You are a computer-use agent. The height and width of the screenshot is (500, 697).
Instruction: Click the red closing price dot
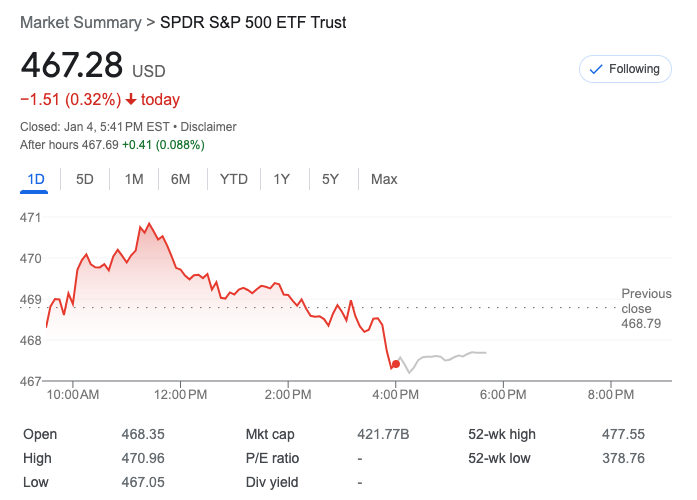(396, 364)
